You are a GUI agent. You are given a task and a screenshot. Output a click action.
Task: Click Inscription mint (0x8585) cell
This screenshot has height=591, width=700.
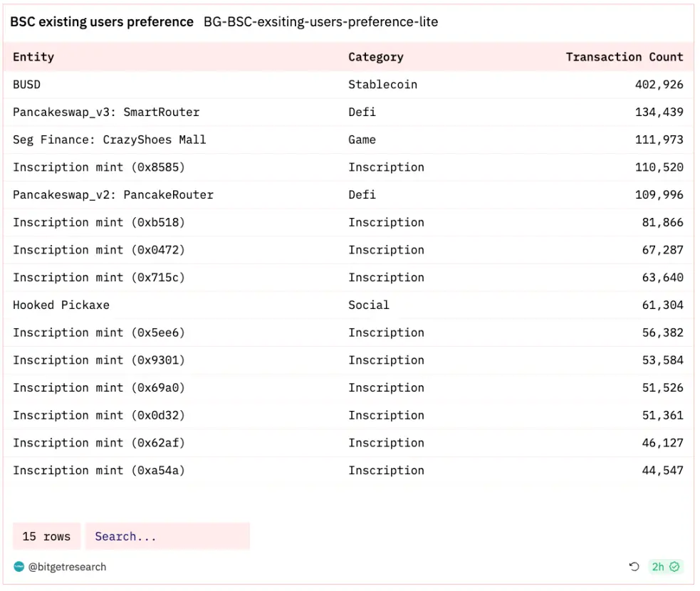point(99,167)
